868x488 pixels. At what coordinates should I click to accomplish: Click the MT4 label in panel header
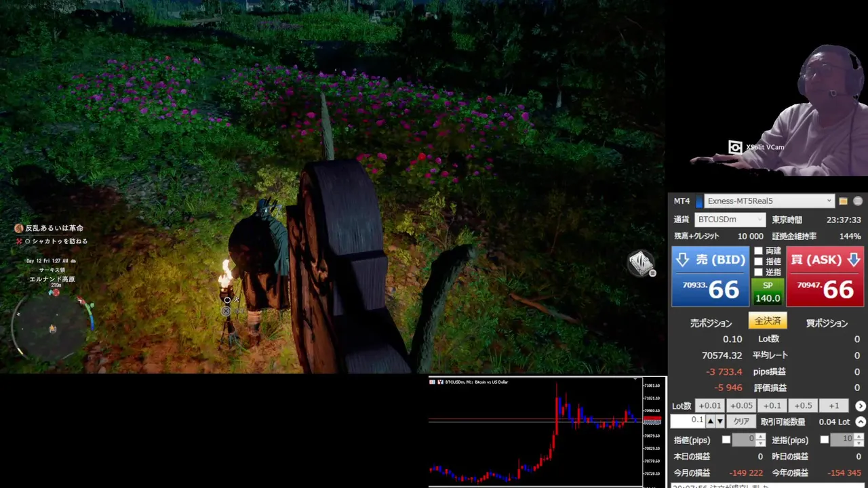tap(682, 201)
